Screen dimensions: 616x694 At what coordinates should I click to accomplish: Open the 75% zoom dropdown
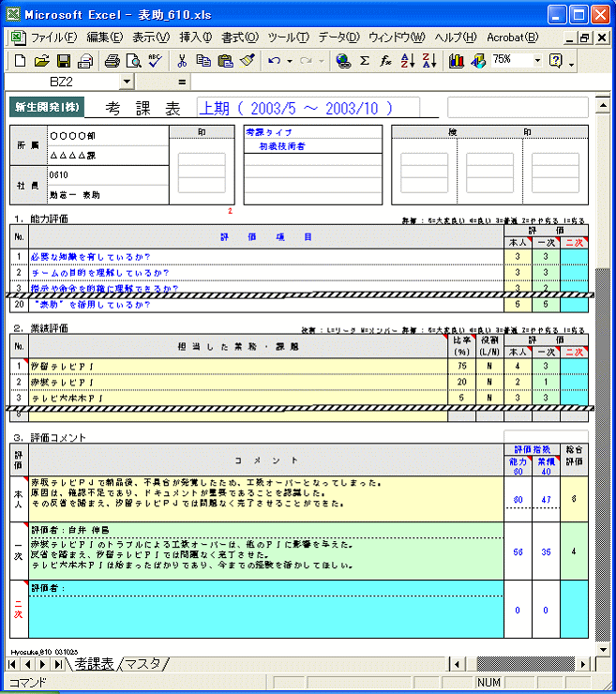[x=537, y=60]
